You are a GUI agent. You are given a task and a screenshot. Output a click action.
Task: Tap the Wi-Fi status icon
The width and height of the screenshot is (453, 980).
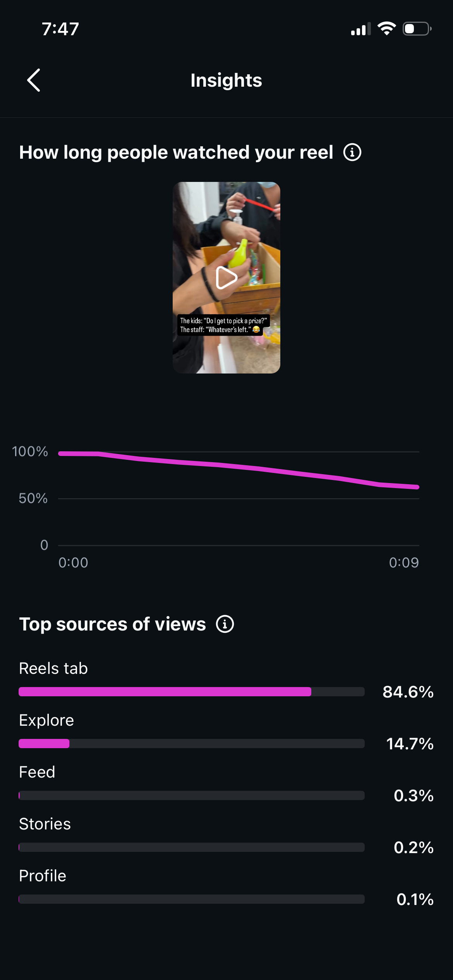386,29
